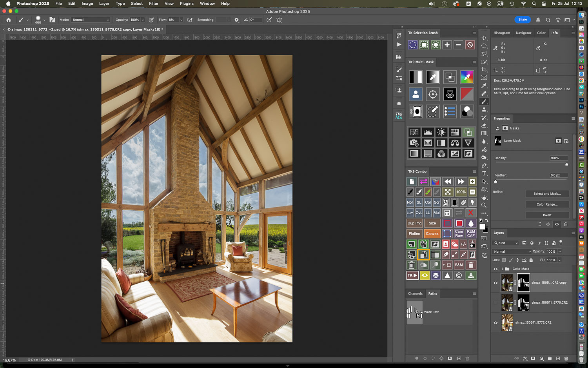The width and height of the screenshot is (588, 368).
Task: Select the Zoom tool in the toolbar
Action: (484, 205)
